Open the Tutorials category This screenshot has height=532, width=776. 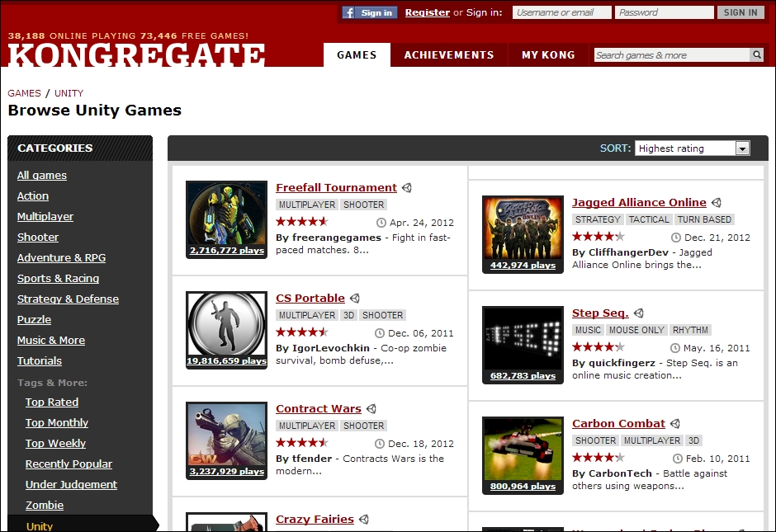click(39, 361)
